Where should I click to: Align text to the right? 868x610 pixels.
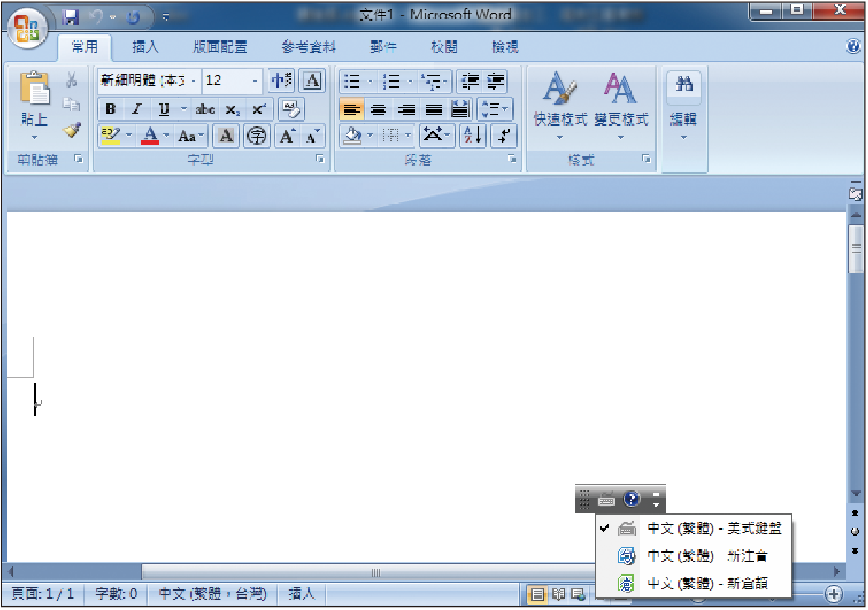coord(406,109)
